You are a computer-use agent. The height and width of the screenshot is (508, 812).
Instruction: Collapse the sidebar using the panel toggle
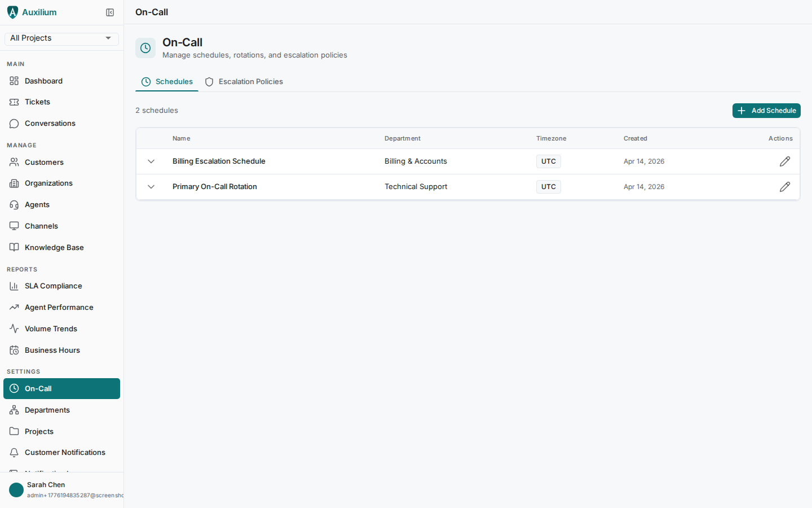coord(110,12)
